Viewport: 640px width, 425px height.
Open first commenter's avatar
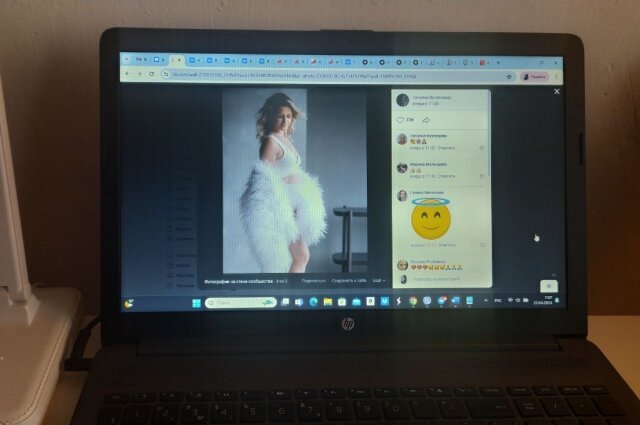point(402,139)
